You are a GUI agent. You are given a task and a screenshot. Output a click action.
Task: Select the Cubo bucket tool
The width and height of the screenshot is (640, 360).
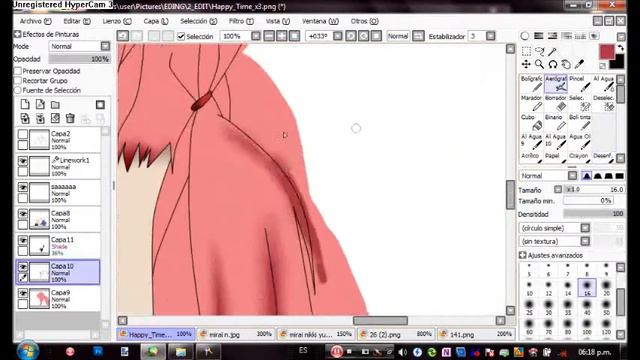coord(531,122)
